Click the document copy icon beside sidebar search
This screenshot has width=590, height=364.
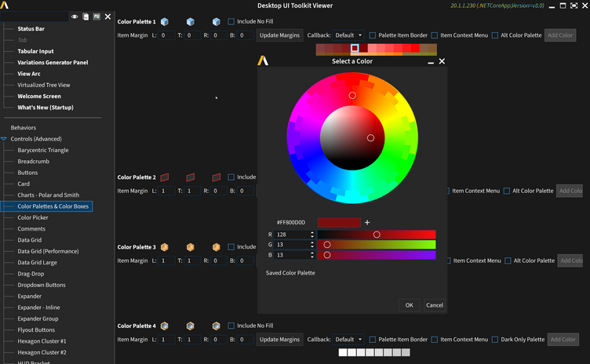pos(86,16)
